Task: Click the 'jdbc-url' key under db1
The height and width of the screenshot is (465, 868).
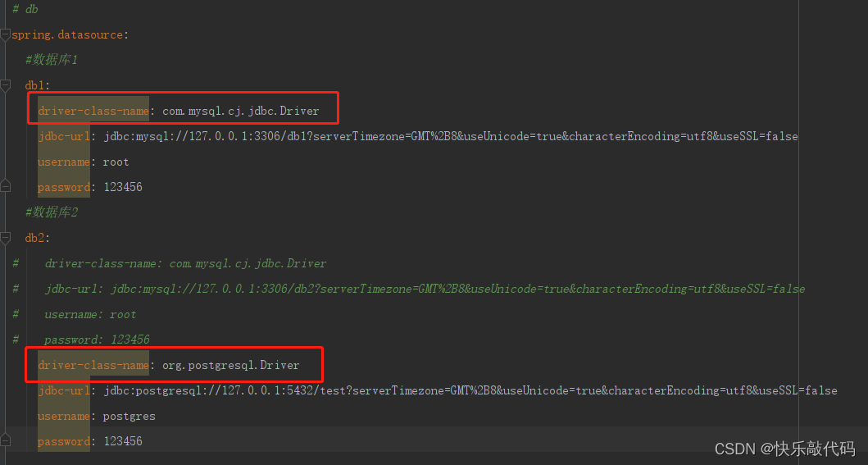Action: [x=64, y=136]
